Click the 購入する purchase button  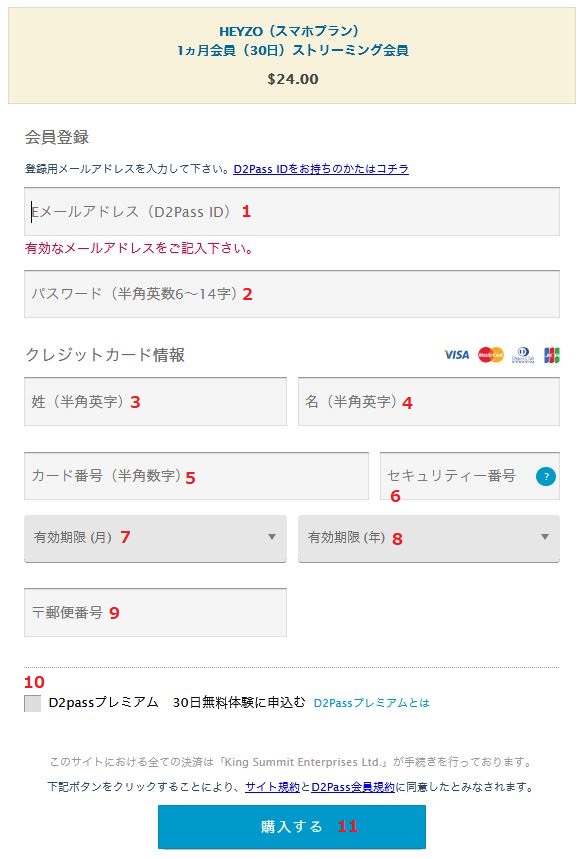[291, 826]
